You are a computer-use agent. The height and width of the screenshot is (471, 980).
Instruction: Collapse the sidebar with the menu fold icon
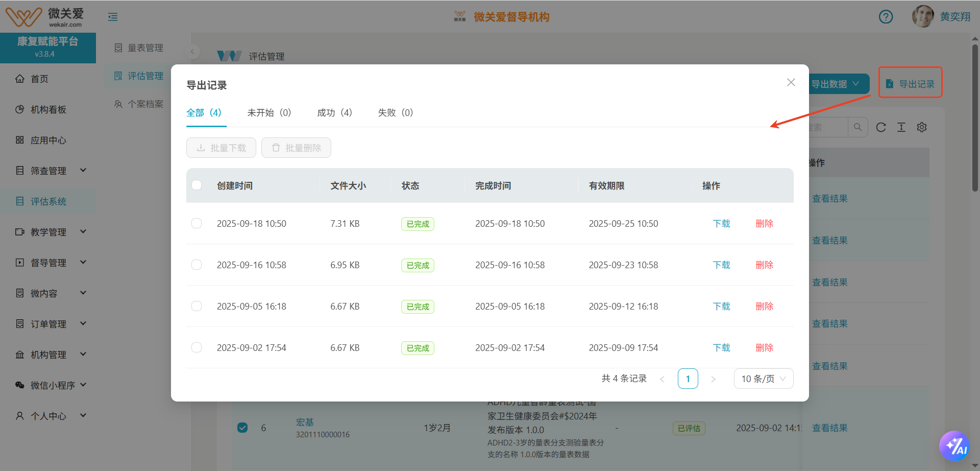click(x=113, y=17)
